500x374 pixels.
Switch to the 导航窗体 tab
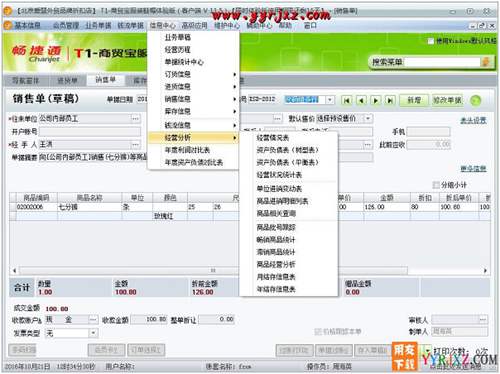(x=26, y=80)
